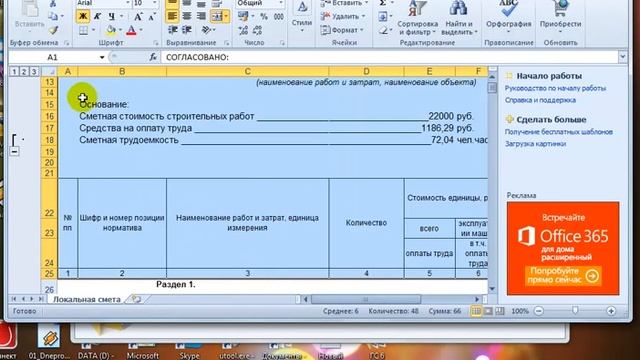
Task: Toggle align text right
Action: (x=201, y=16)
